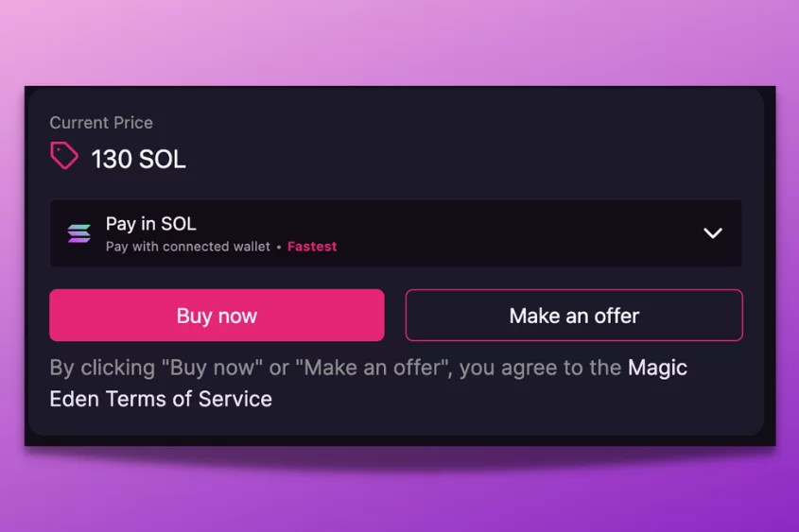Click the "Current Price" label
This screenshot has width=799, height=532.
tap(101, 123)
